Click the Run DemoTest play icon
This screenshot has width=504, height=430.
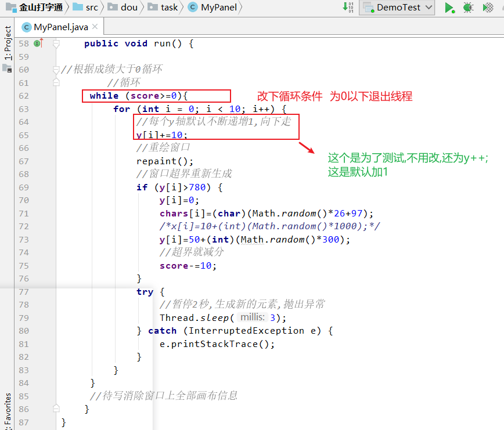[449, 8]
